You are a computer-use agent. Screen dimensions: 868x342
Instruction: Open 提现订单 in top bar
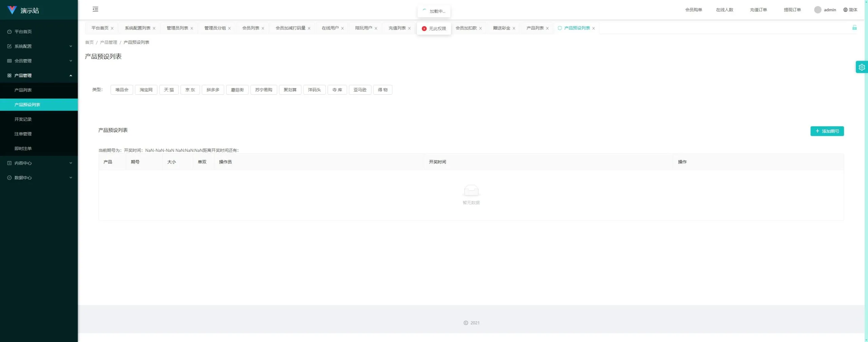[792, 10]
